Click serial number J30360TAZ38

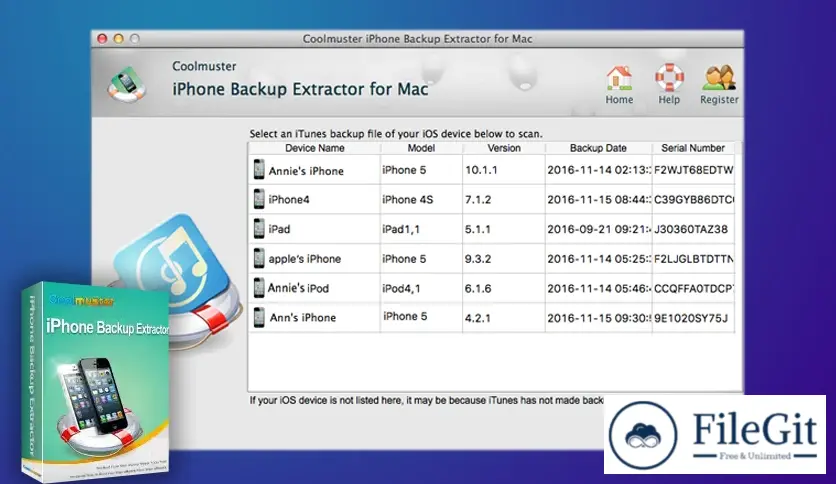[691, 229]
